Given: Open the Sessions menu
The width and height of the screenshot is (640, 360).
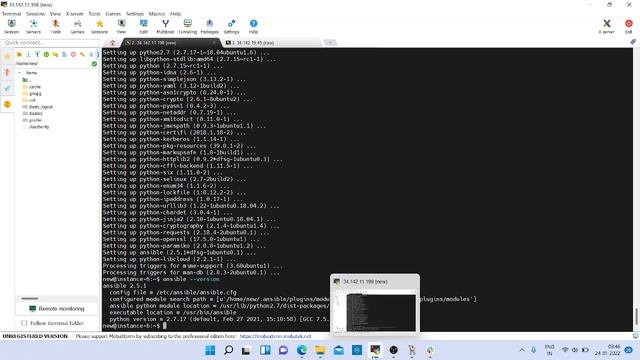Looking at the screenshot, I should [36, 13].
